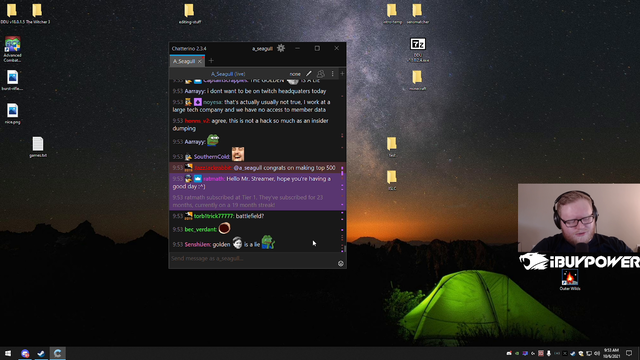Click noyesa's purple subscriber badge
Viewport: 640px width, 360px height.
[x=198, y=102]
